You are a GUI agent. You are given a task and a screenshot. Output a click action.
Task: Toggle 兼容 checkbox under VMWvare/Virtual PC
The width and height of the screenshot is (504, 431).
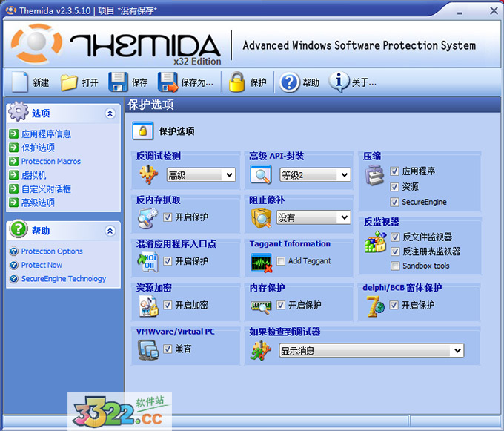[x=168, y=349]
